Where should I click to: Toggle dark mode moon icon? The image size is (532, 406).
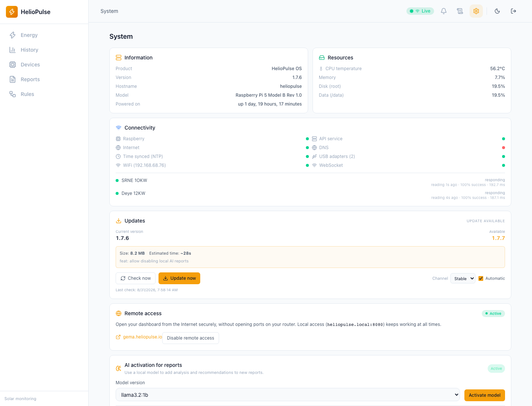tap(497, 11)
